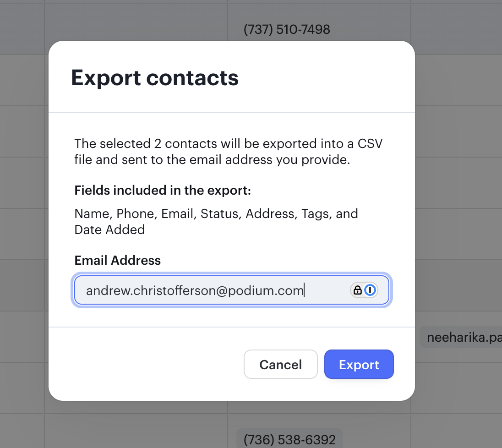
Task: Click the dimmed backdrop left of the dialog
Action: [x=23, y=229]
